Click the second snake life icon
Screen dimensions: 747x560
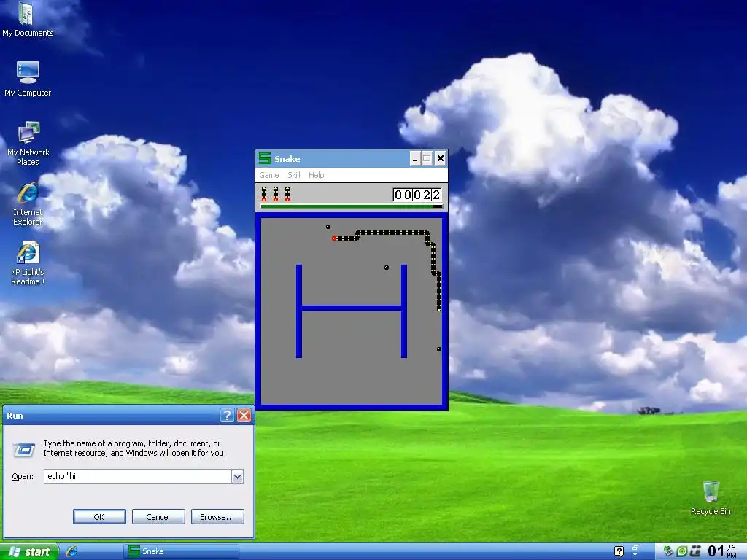tap(275, 194)
